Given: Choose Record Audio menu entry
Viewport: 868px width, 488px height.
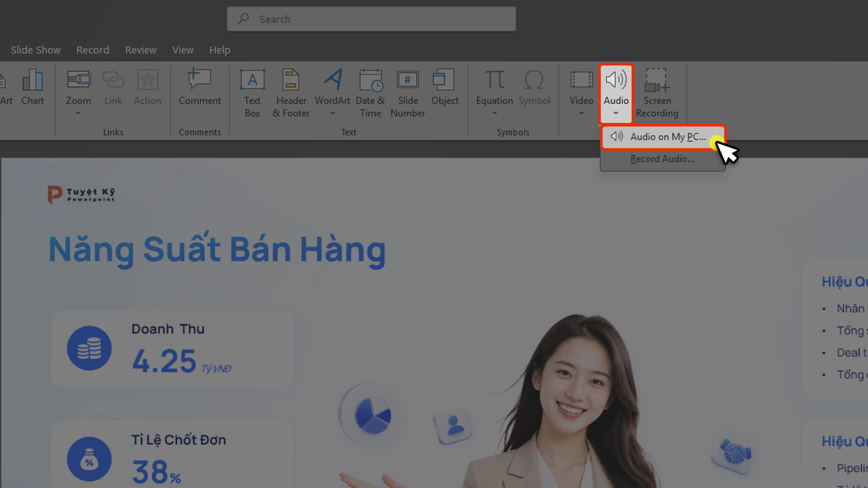Looking at the screenshot, I should (663, 159).
